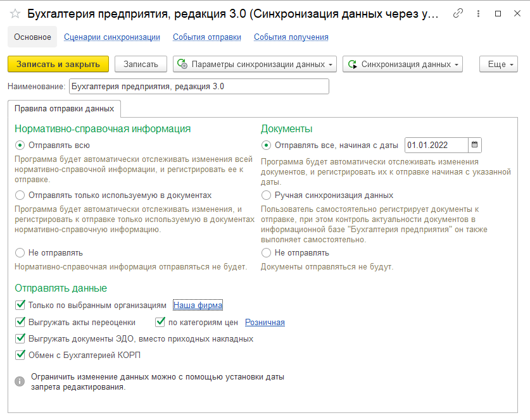Open 'Сценарии синхронизации' section
The image size is (530, 420).
point(112,37)
